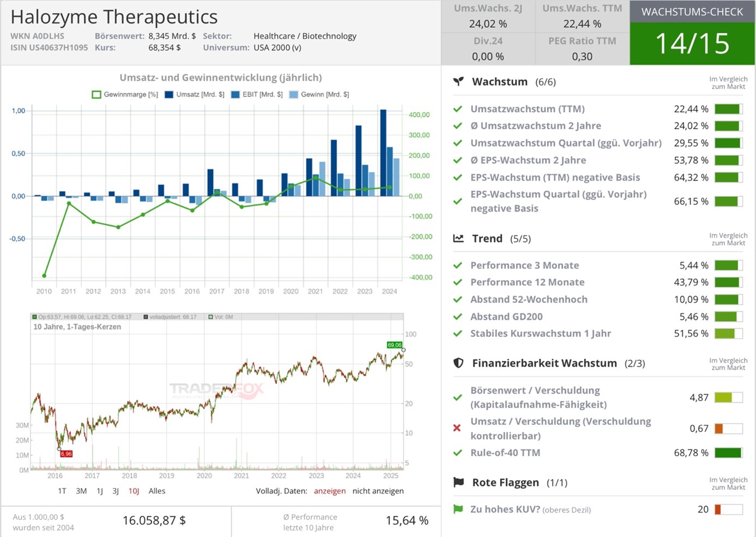Click checkmark beside Ø Umsatzwachstum 2 Jahre
756x537 pixels.
click(458, 126)
